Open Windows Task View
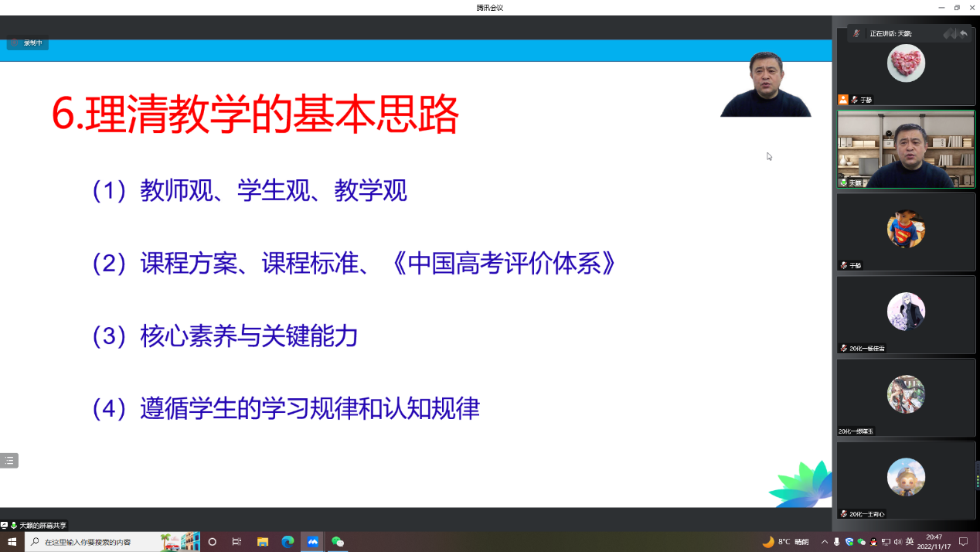 pyautogui.click(x=237, y=542)
